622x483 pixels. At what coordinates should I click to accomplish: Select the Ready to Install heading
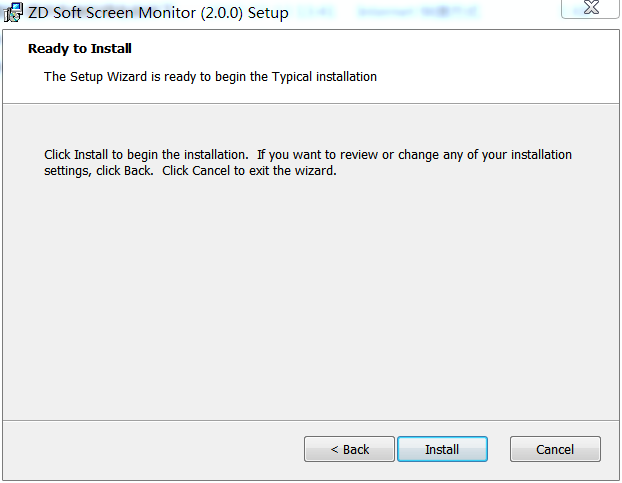tap(80, 48)
